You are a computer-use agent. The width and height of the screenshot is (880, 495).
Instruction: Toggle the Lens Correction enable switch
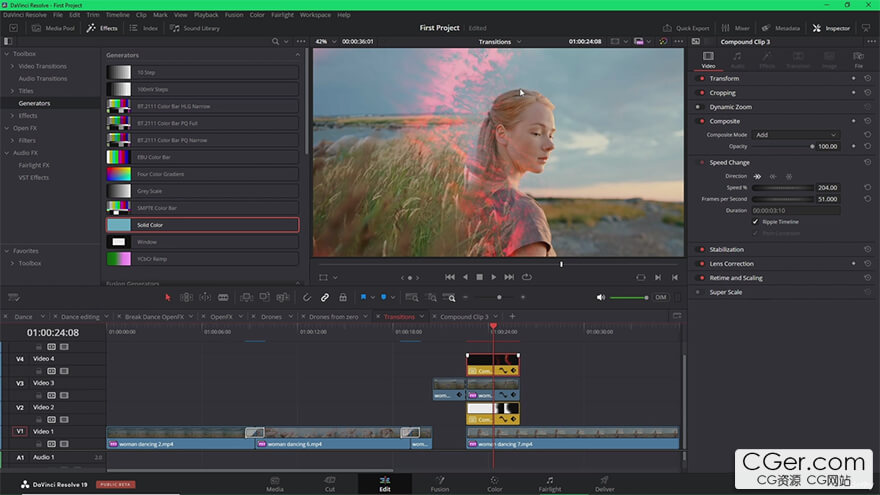pyautogui.click(x=701, y=264)
